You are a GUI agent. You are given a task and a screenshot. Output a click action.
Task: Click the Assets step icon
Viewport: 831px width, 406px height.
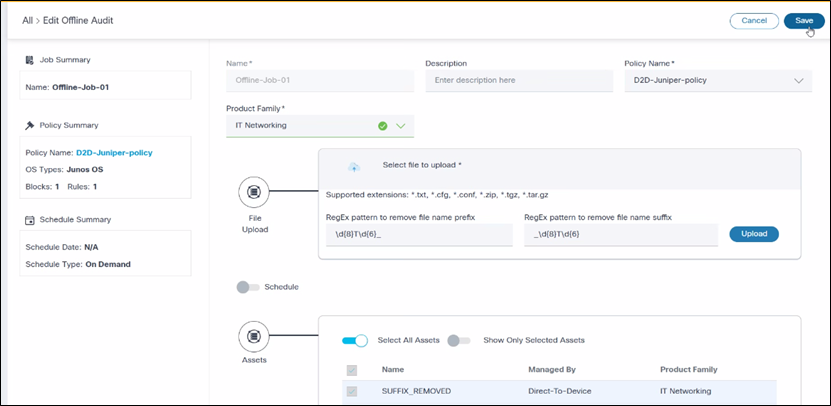254,334
